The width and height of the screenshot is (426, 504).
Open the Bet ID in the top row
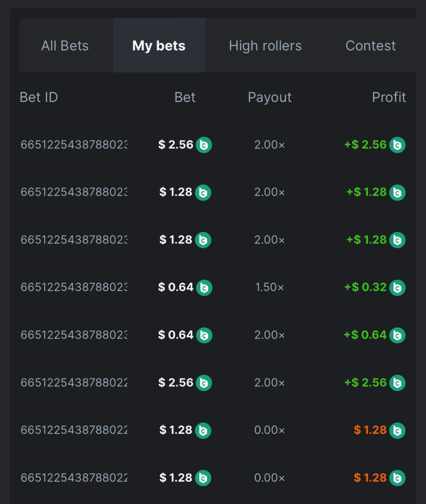[x=74, y=145]
